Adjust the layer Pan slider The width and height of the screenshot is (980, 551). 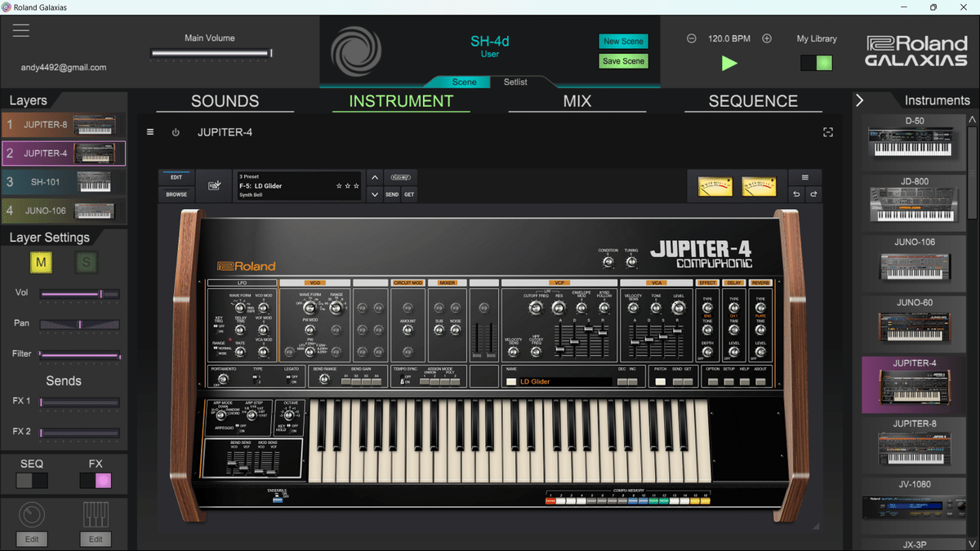pyautogui.click(x=80, y=324)
